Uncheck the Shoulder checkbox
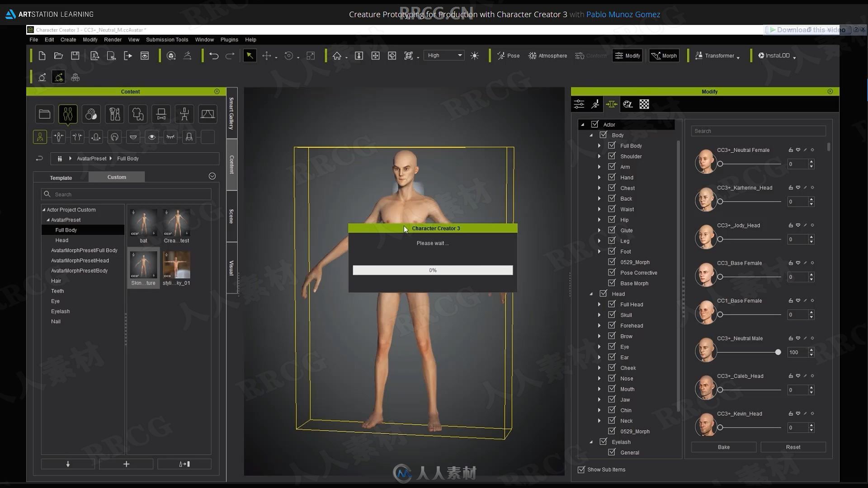Viewport: 868px width, 488px height. pyautogui.click(x=612, y=156)
